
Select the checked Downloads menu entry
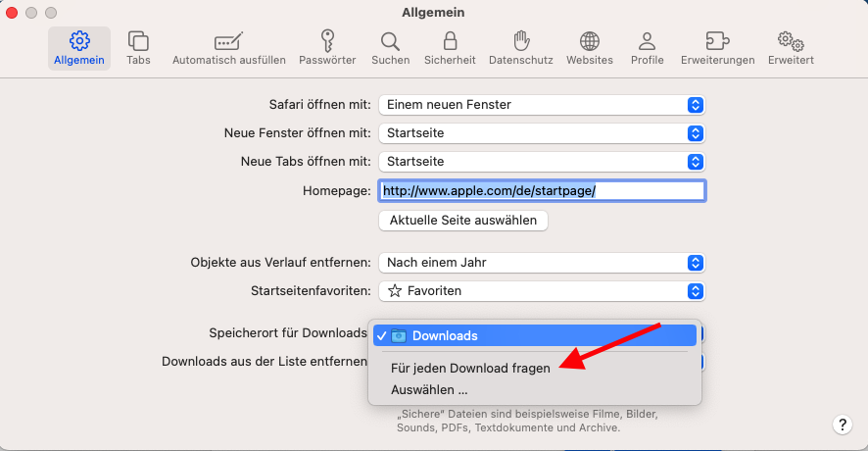tap(535, 335)
